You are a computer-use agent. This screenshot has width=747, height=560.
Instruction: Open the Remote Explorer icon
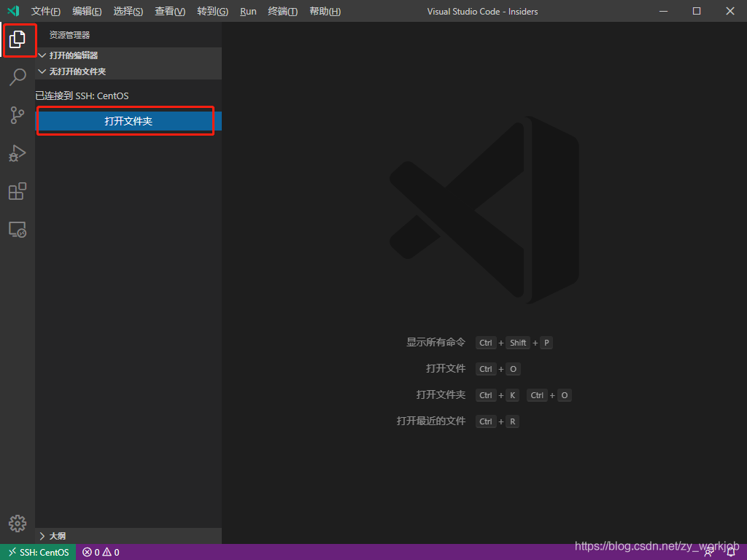18,230
